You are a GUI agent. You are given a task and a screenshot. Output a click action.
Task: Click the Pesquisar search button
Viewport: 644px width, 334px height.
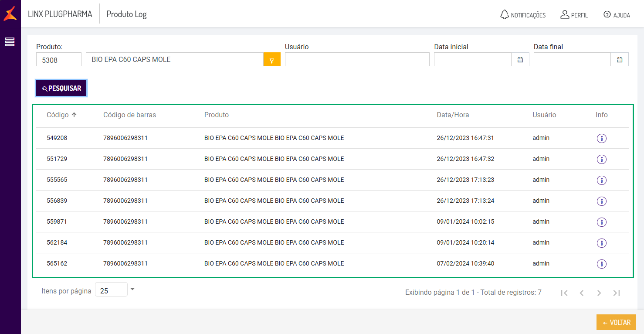(x=61, y=88)
